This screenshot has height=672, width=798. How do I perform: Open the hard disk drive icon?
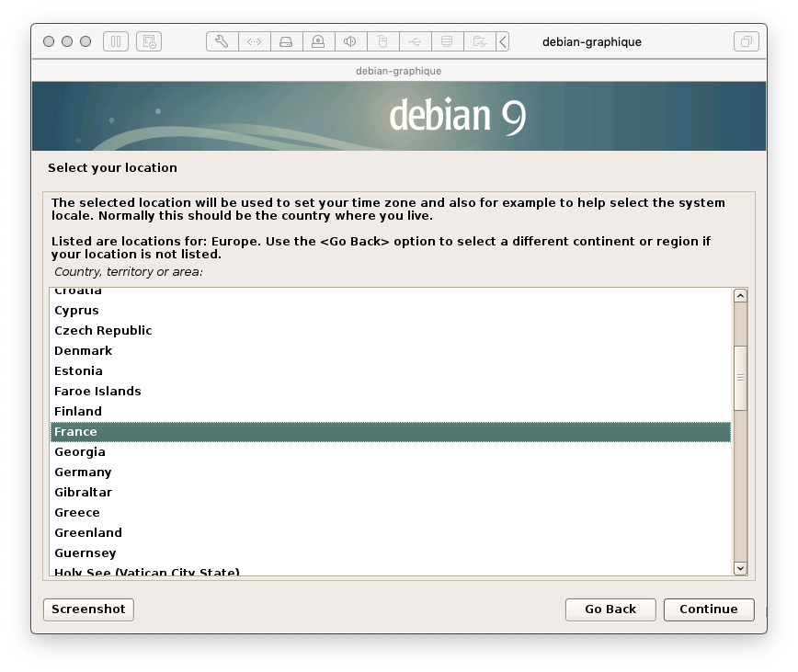pyautogui.click(x=286, y=41)
